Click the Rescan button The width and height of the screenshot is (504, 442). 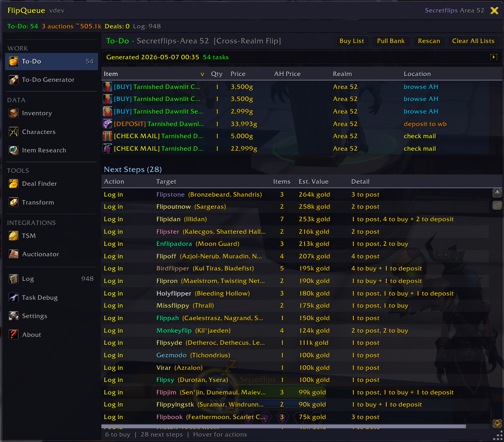click(x=429, y=41)
